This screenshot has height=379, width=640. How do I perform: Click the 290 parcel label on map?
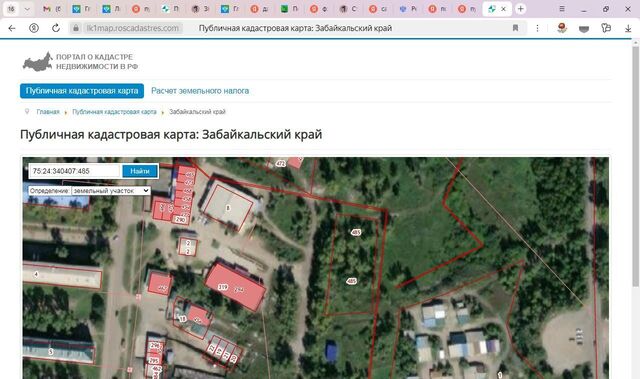[180, 219]
